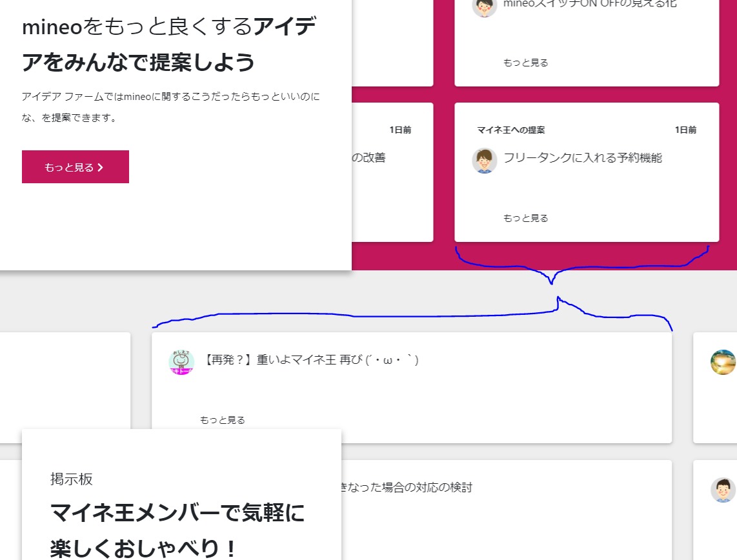Click もっと見る under フリータンクに入れる予約機能
This screenshot has height=560, width=737.
click(525, 218)
